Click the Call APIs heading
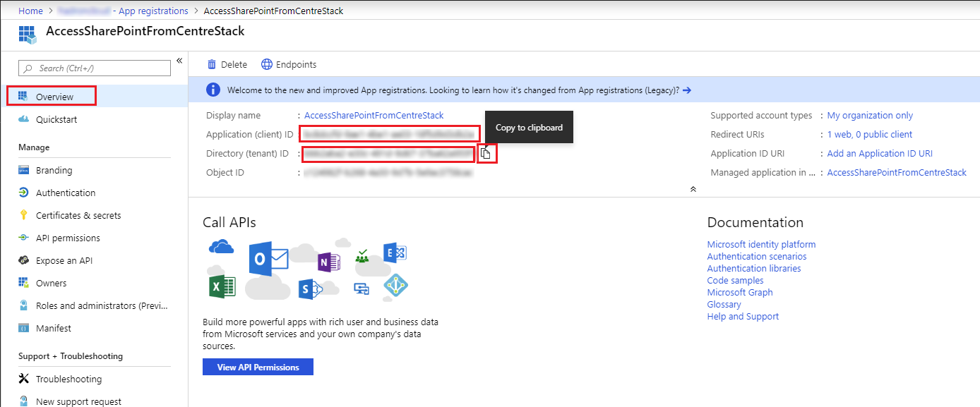The image size is (980, 407). tap(229, 222)
